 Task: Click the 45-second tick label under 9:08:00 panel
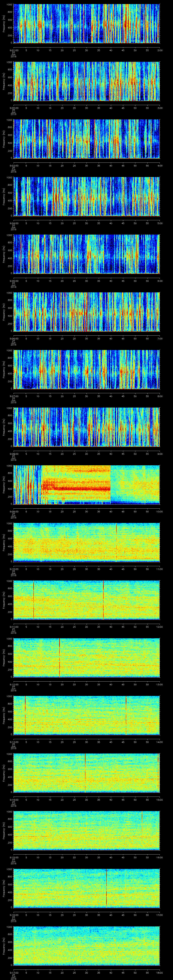123,454
